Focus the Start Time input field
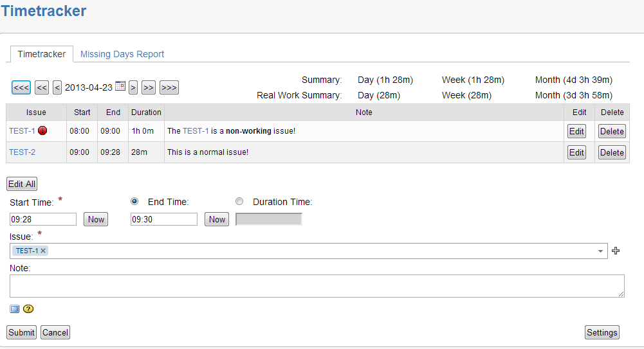This screenshot has height=349, width=644. 43,219
